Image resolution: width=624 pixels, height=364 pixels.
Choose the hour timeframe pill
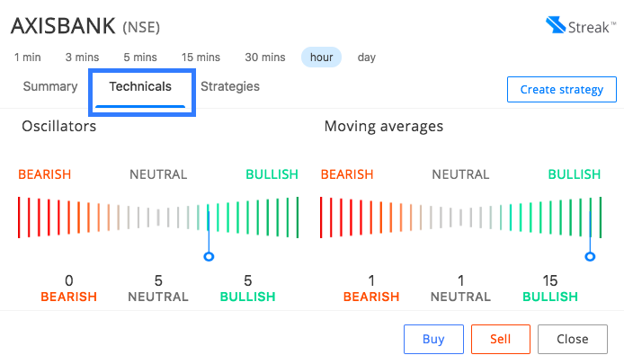click(321, 58)
